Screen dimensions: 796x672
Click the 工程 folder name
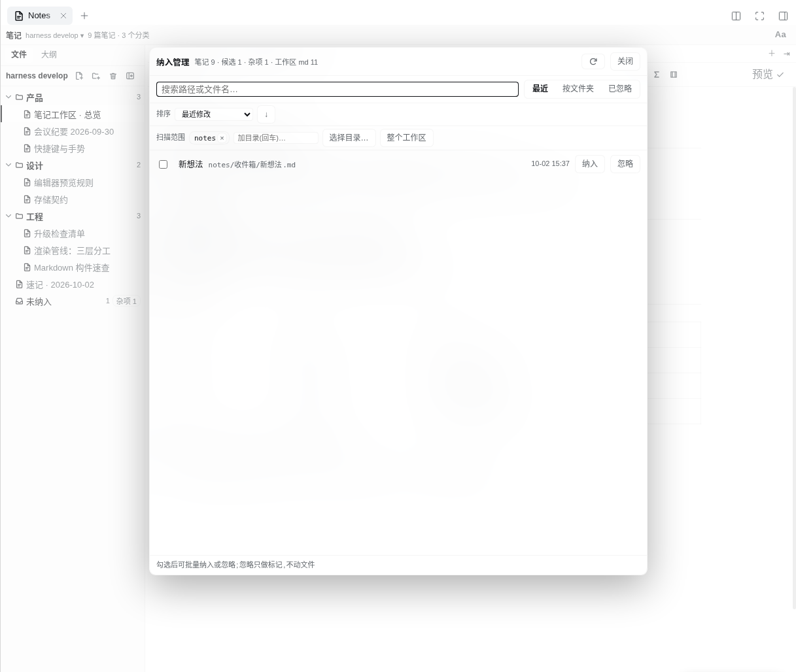tap(35, 216)
